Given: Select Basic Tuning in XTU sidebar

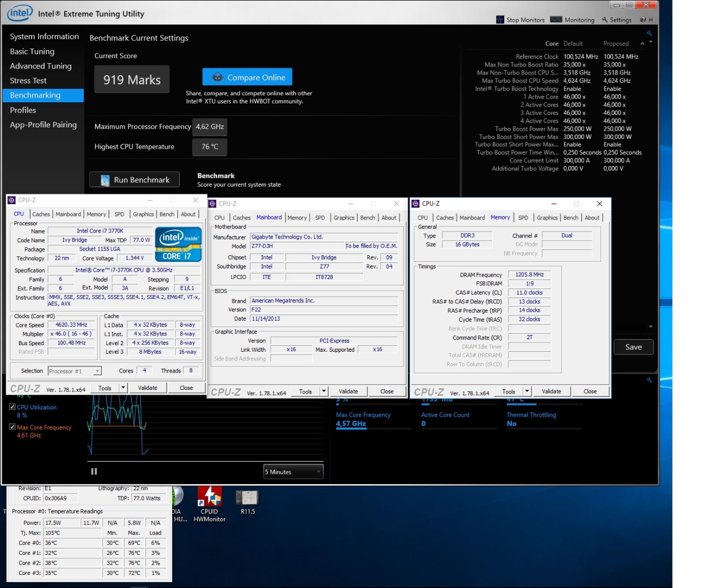Looking at the screenshot, I should (32, 51).
